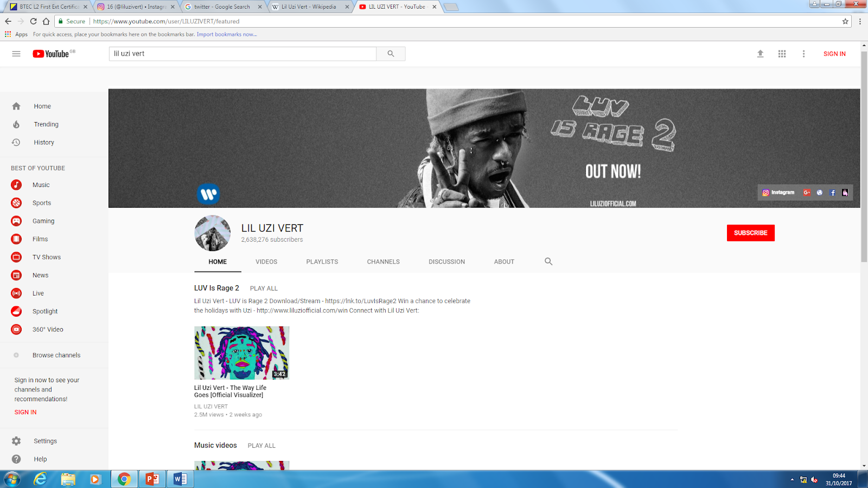Open the YouTube hamburger guide menu
868x488 pixels.
[x=16, y=54]
